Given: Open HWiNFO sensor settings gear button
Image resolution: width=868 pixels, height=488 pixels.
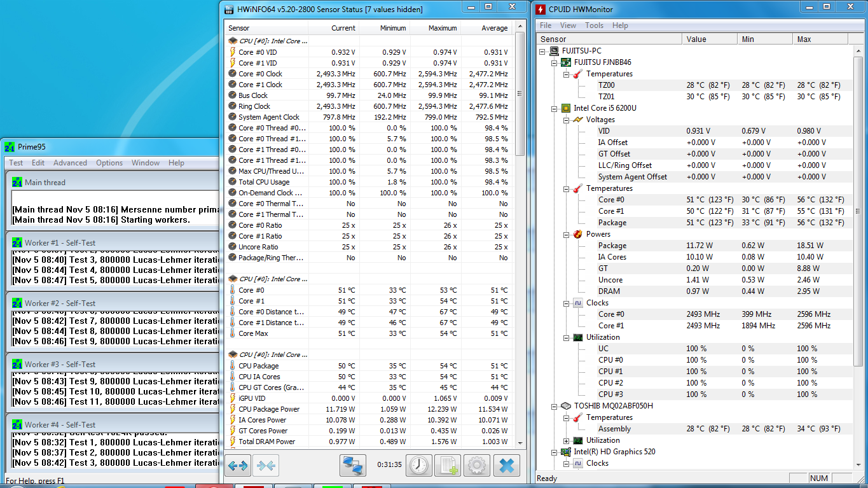Looking at the screenshot, I should tap(477, 466).
